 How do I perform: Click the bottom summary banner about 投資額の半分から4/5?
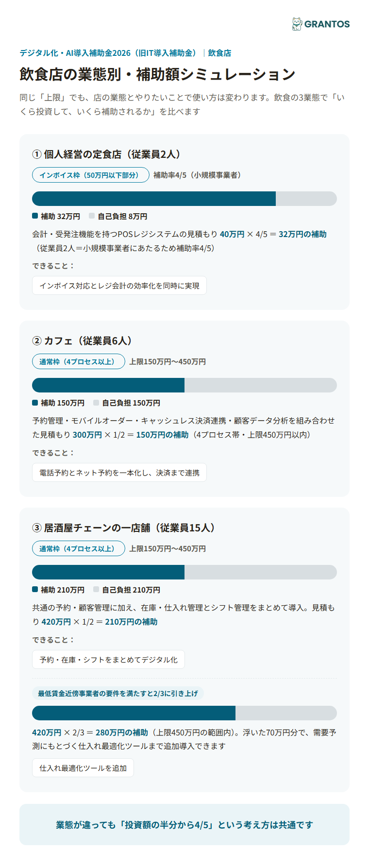coord(184,824)
